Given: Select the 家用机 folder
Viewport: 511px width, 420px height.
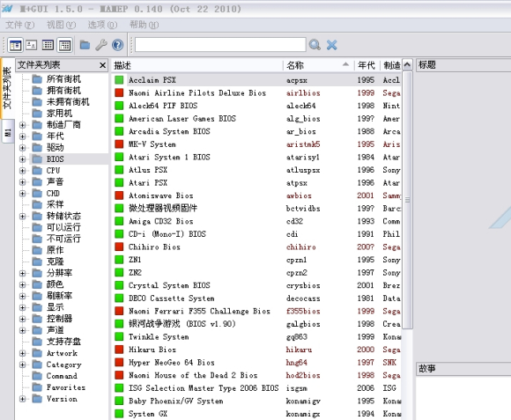Looking at the screenshot, I should pos(52,114).
